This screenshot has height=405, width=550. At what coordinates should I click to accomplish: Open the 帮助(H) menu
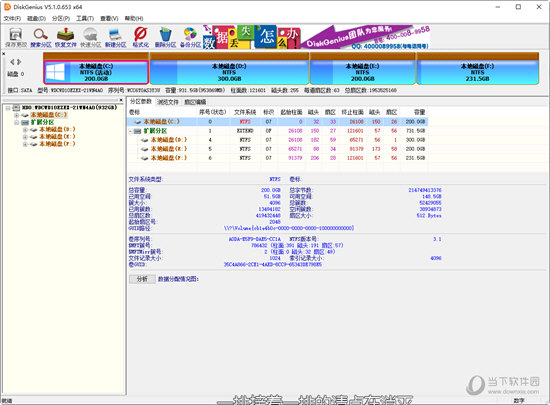[x=134, y=18]
